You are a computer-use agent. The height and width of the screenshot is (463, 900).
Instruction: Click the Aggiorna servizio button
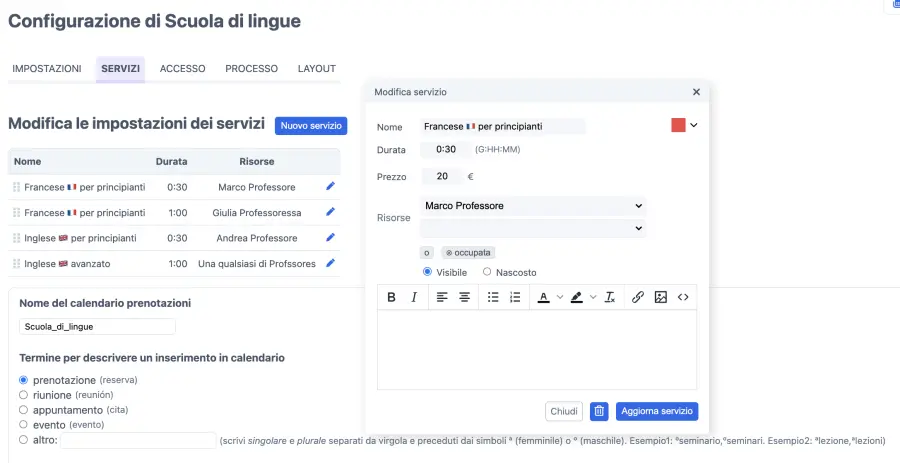click(x=656, y=411)
